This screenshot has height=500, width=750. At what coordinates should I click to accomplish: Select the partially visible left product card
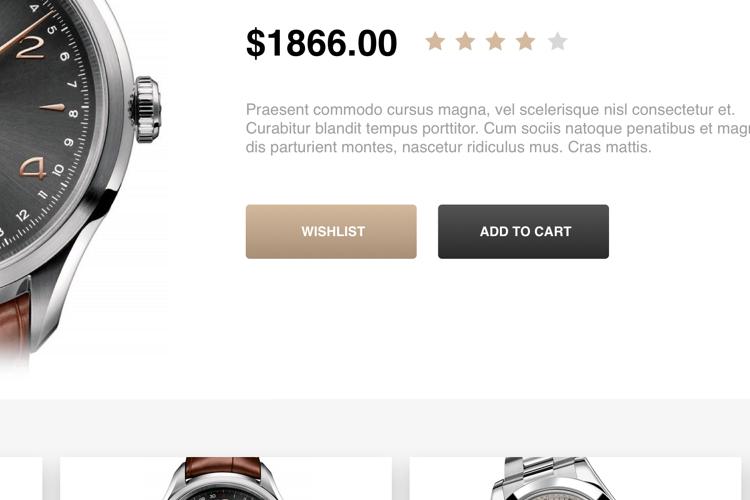[x=21, y=478]
